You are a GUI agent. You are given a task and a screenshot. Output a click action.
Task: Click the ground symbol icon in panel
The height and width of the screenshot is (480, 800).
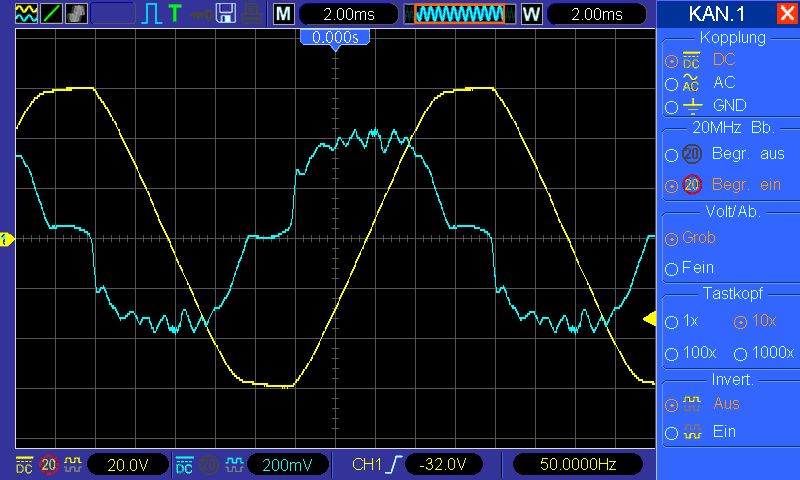(x=692, y=106)
